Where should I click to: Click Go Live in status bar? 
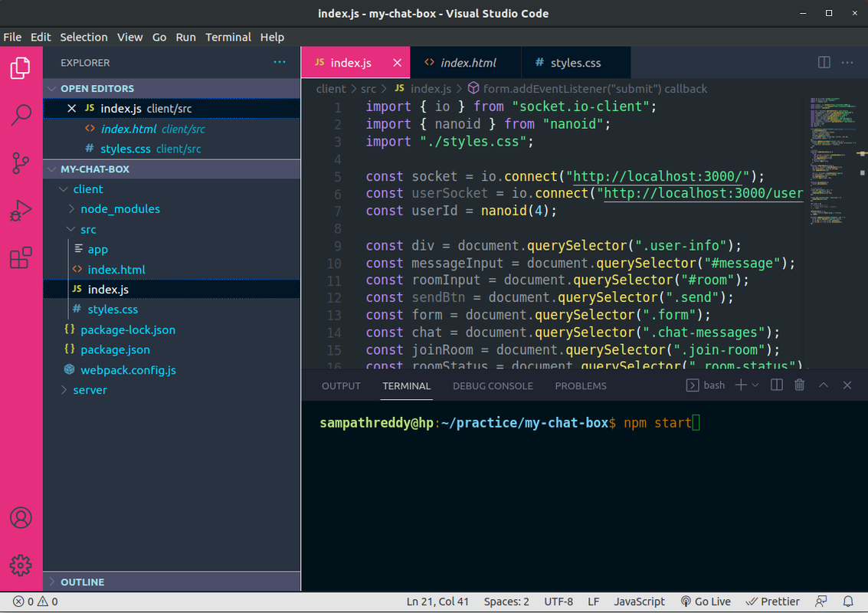click(x=706, y=602)
